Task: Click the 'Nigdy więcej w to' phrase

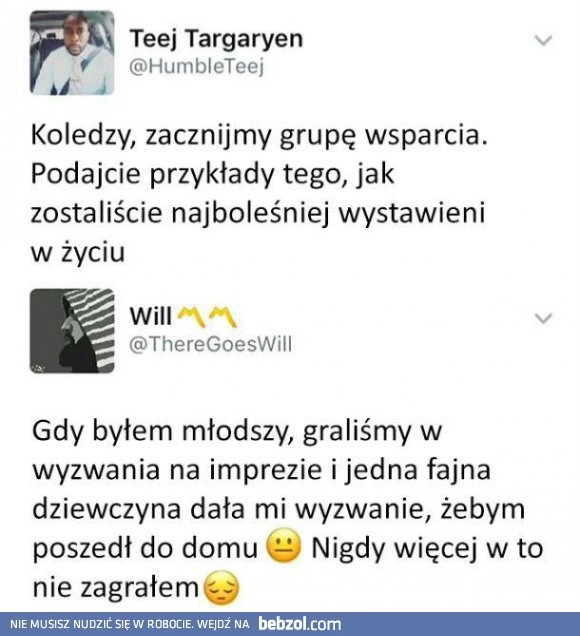Action: (x=427, y=548)
